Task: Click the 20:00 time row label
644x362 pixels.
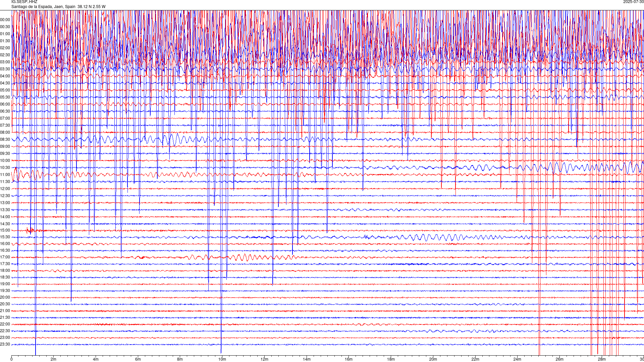Action: click(x=5, y=297)
